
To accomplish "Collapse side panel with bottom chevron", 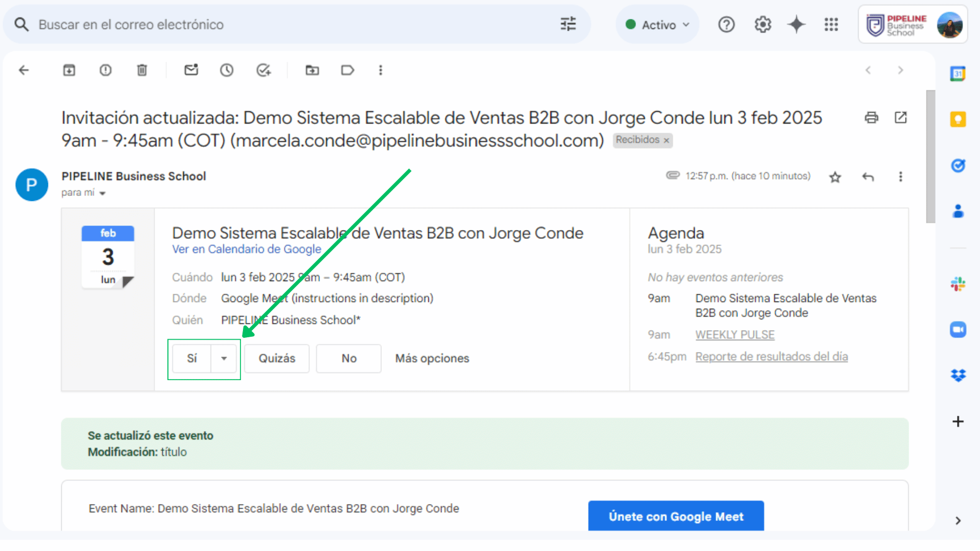I will click(x=958, y=520).
